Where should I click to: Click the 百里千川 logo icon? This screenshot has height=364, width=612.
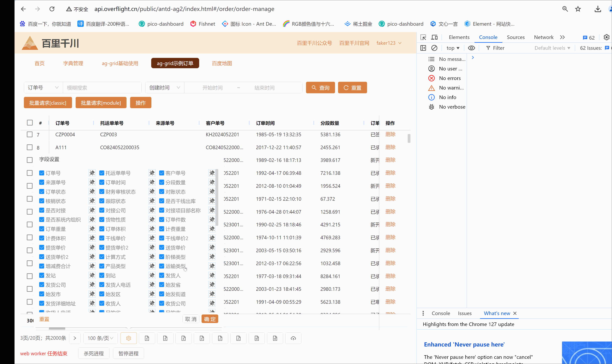pyautogui.click(x=30, y=43)
